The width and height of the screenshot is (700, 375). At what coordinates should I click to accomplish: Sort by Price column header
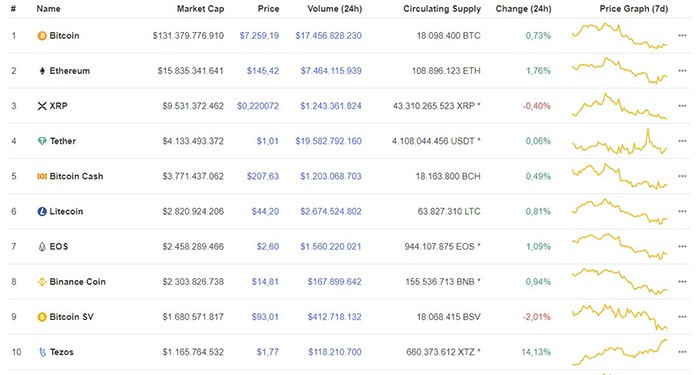[268, 8]
